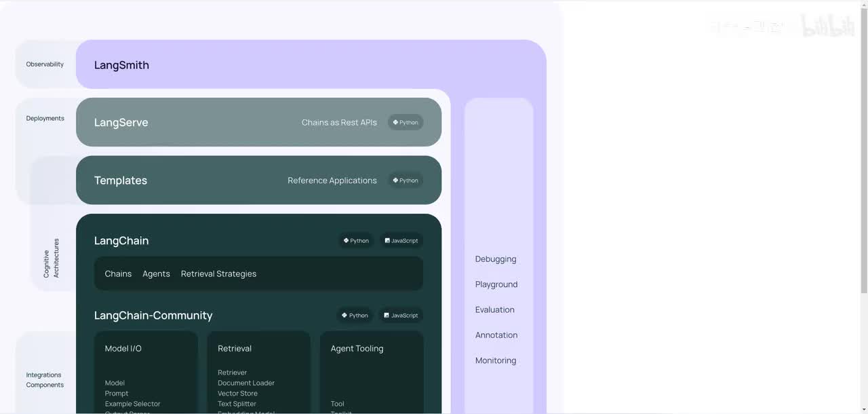Image resolution: width=868 pixels, height=414 pixels.
Task: Click the LangChain-Community heading
Action: tap(153, 316)
